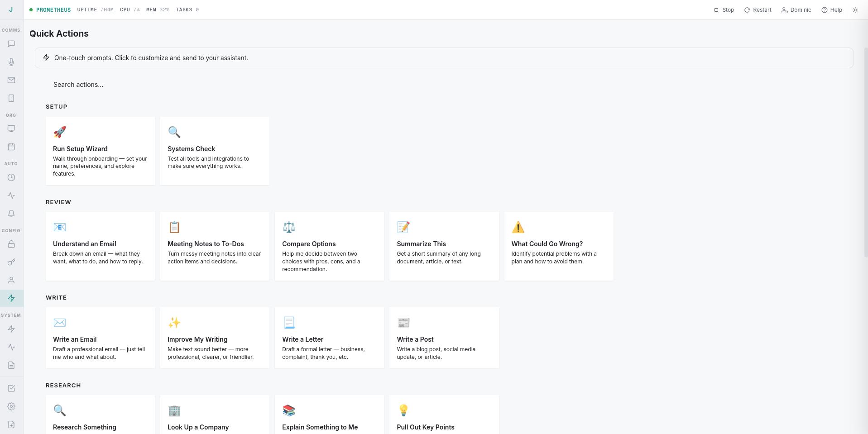Open the padlock icon under CONFIG
This screenshot has height=434, width=868.
pyautogui.click(x=11, y=244)
